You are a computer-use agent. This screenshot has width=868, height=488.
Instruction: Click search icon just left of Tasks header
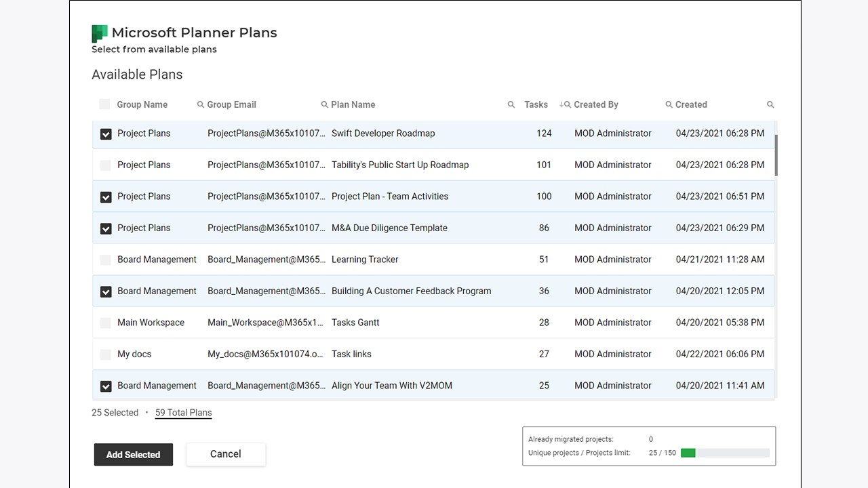511,104
